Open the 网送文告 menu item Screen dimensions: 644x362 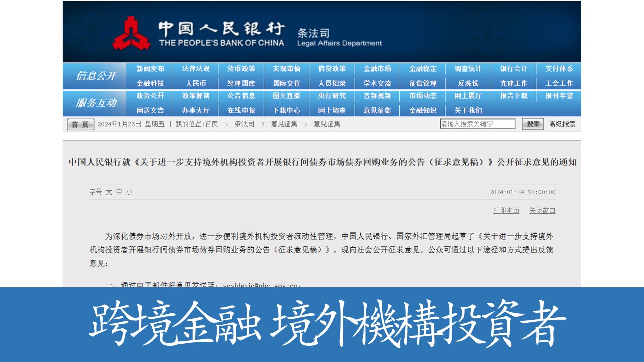(x=150, y=110)
